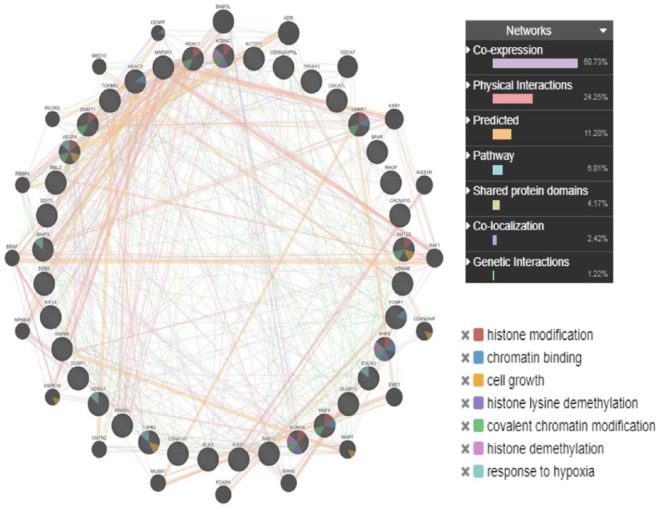Open the Networks panel dropdown arrow
660x508 pixels.
coord(602,31)
